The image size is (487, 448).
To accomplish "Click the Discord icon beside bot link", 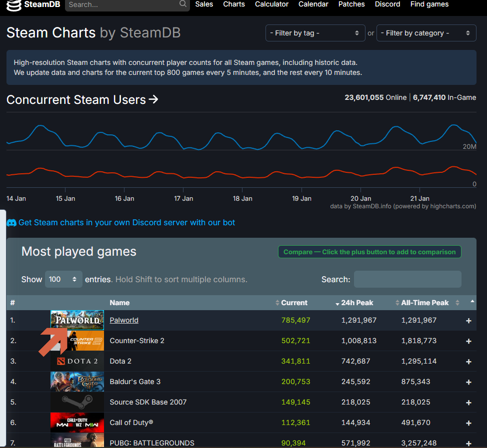I will pos(11,223).
